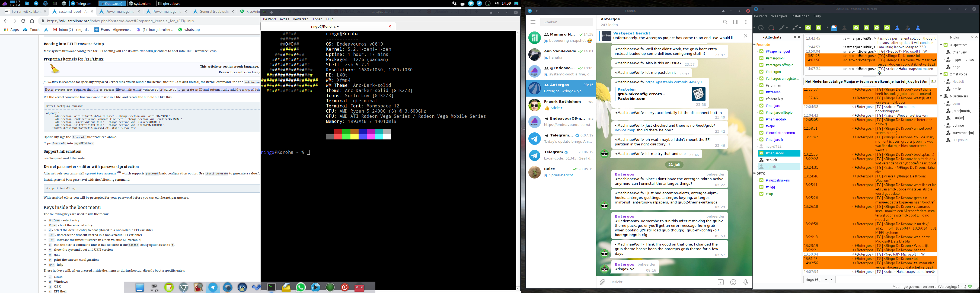Dismiss the pinned Vastgezet bericht banner
Screen dimensions: 980x293
coord(746,36)
